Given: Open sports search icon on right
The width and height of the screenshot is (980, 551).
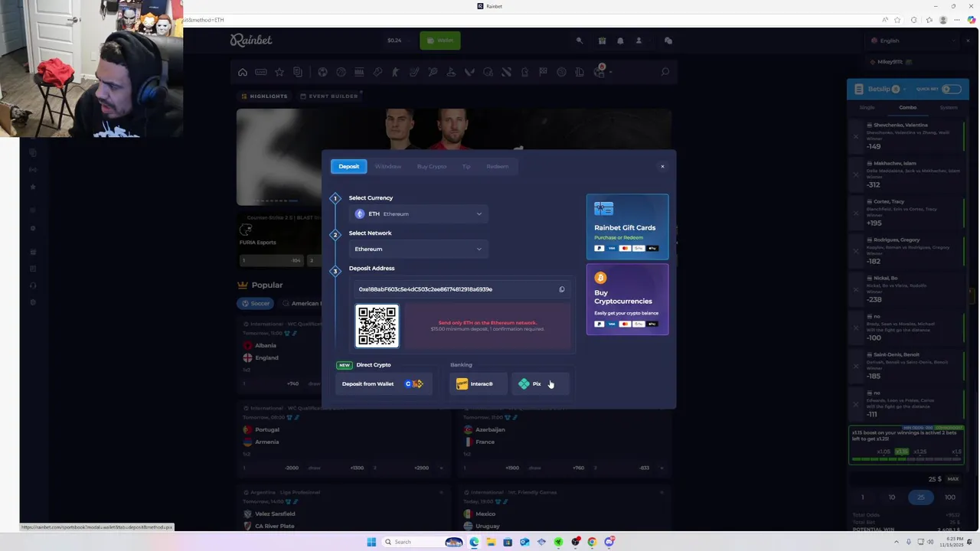Looking at the screenshot, I should pyautogui.click(x=665, y=72).
